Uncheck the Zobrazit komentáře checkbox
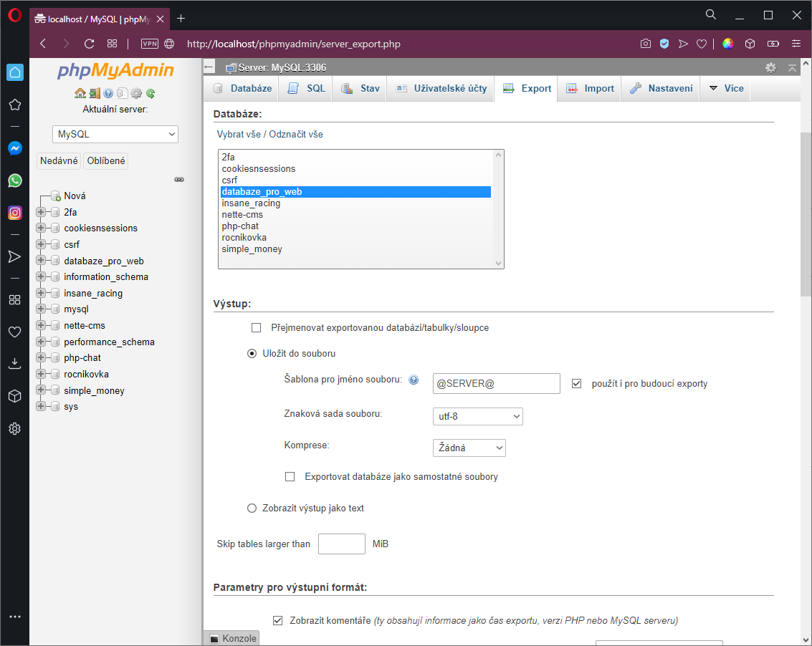The height and width of the screenshot is (646, 812). [278, 620]
